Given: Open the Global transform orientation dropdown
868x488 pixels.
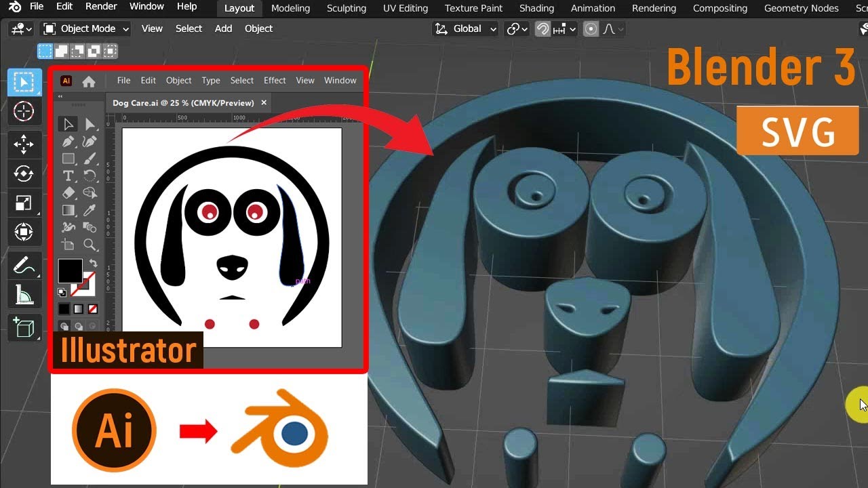Looking at the screenshot, I should point(466,28).
